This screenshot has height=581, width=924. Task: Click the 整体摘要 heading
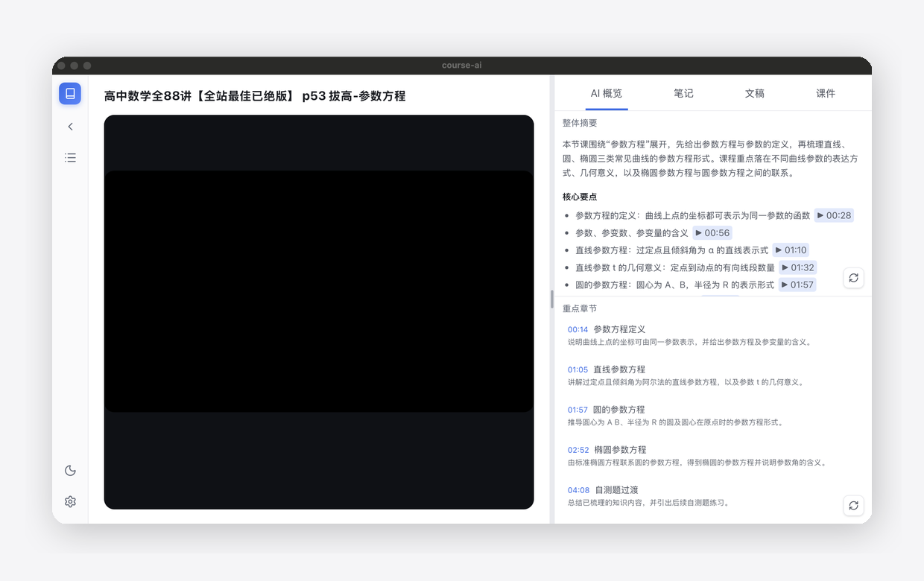click(x=580, y=123)
